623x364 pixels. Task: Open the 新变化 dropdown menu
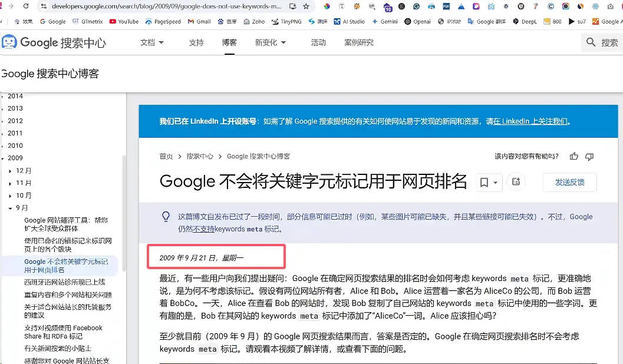[x=266, y=42]
